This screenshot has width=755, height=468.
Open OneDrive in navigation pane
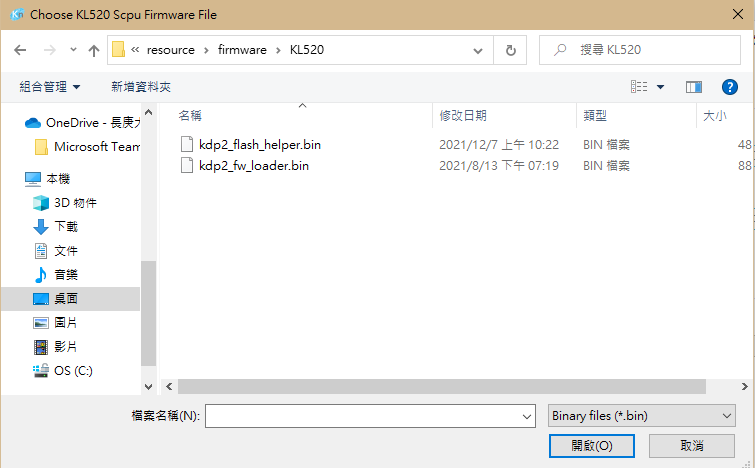82,123
